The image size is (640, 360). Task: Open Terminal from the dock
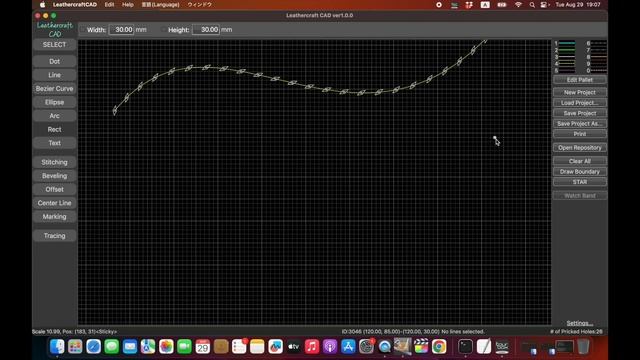coord(465,347)
